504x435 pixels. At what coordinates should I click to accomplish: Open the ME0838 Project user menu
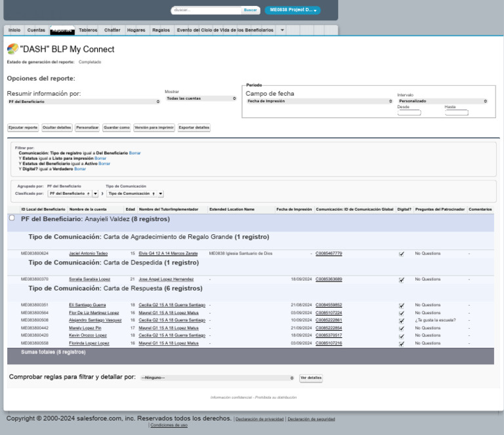pos(293,10)
